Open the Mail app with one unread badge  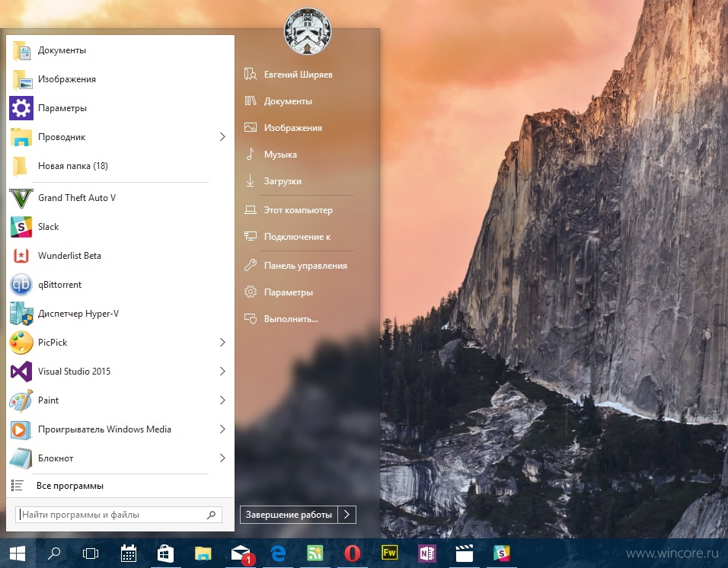click(x=241, y=553)
